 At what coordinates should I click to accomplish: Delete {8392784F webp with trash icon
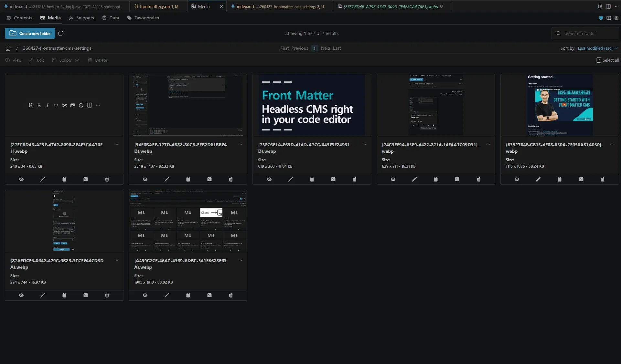click(x=603, y=179)
